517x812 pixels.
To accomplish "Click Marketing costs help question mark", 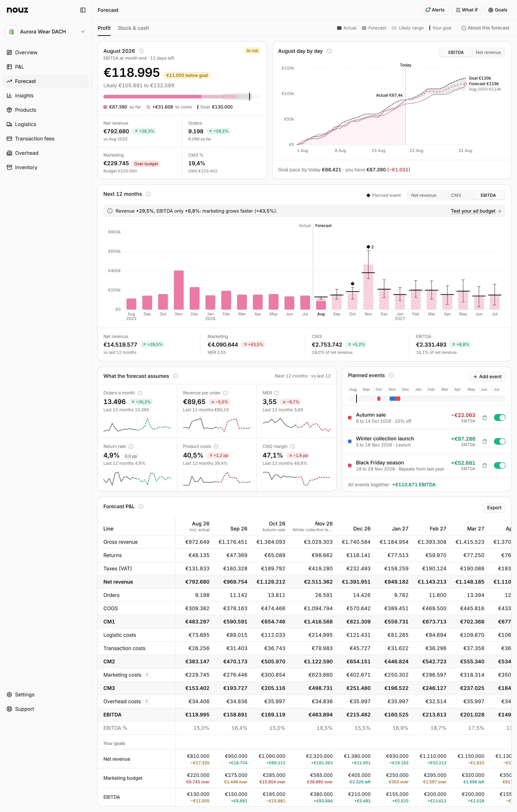I will click(147, 675).
